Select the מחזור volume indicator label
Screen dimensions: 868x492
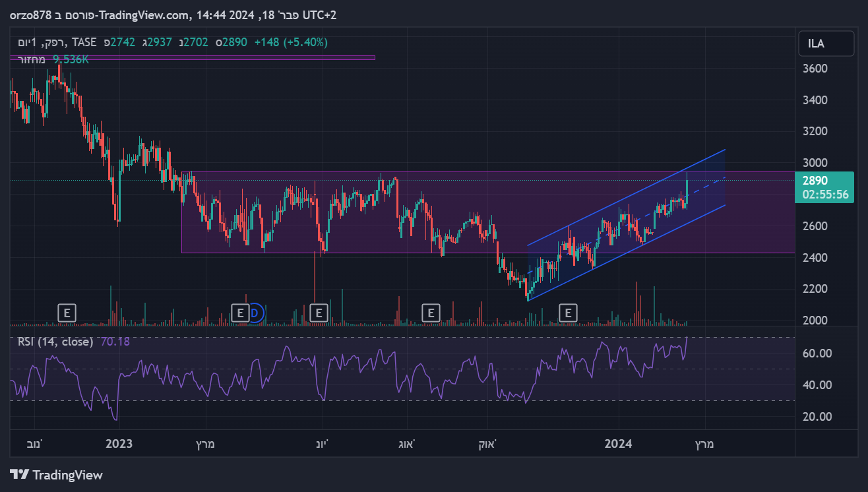(x=32, y=59)
